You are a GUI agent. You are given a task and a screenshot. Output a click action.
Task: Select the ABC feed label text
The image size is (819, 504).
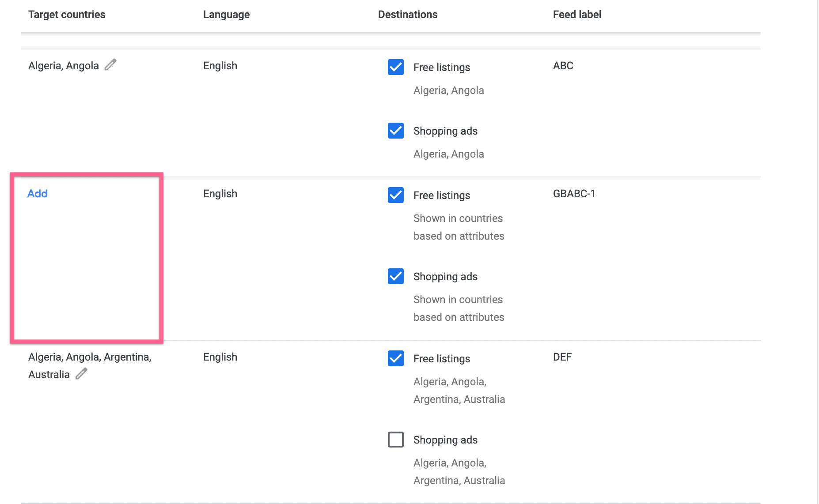(x=563, y=66)
